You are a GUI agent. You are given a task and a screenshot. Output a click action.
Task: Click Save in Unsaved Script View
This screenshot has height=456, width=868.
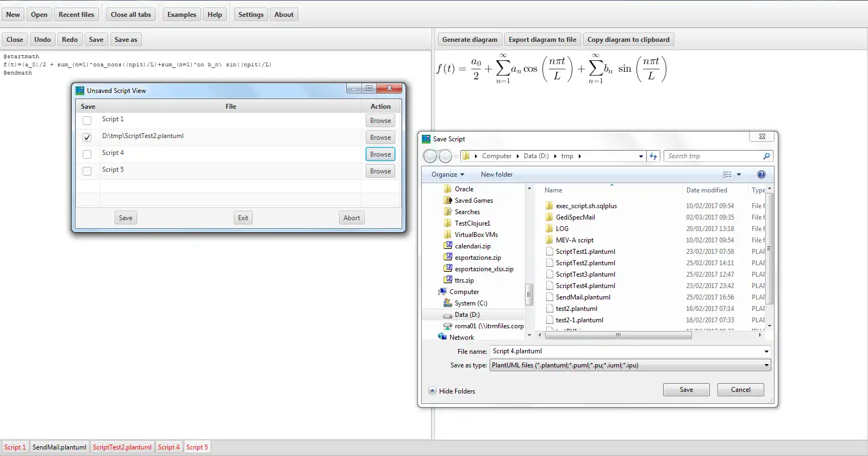126,218
